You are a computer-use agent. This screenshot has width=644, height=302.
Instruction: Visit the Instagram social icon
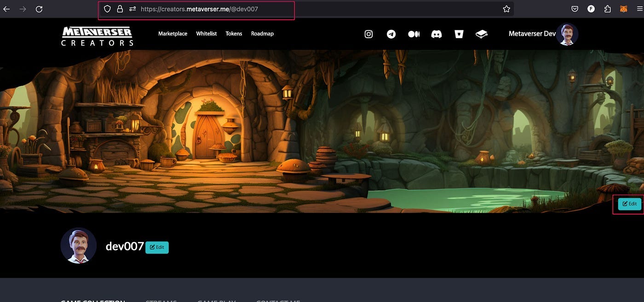pyautogui.click(x=368, y=34)
